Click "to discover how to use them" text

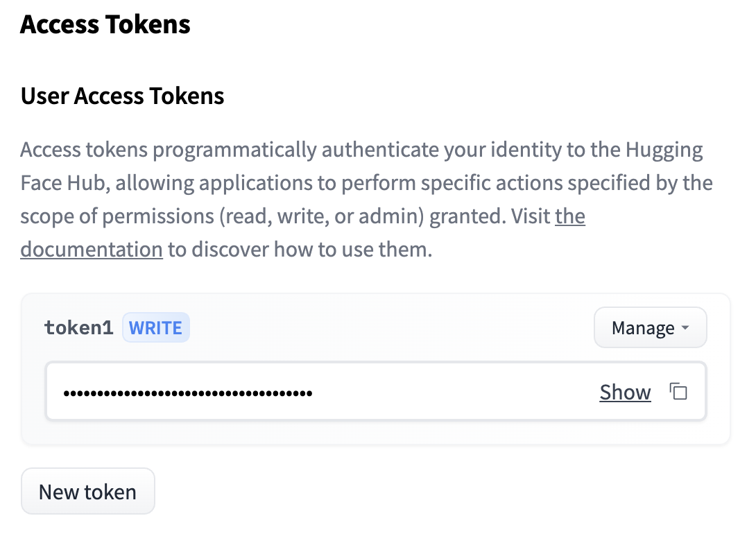pos(300,250)
